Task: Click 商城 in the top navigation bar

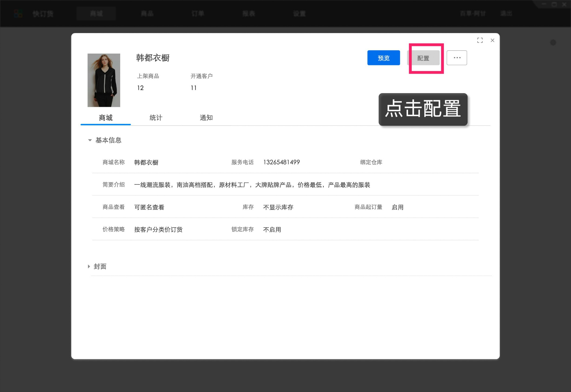Action: point(96,13)
